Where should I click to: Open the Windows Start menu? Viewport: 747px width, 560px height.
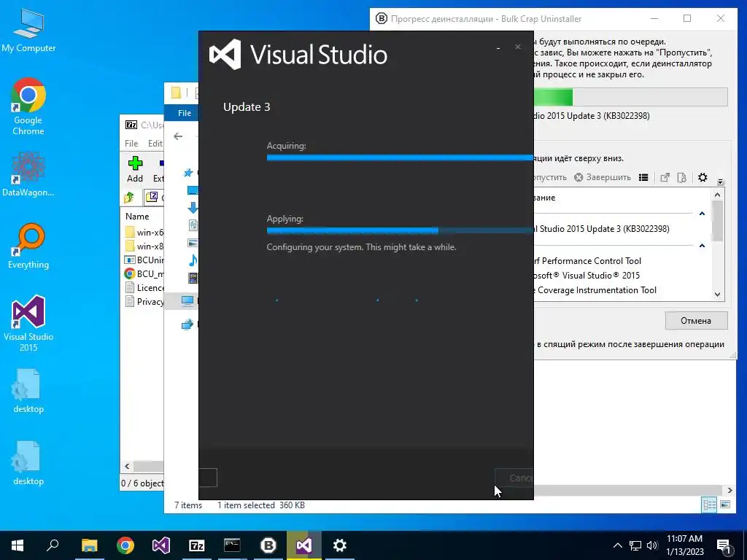click(18, 545)
